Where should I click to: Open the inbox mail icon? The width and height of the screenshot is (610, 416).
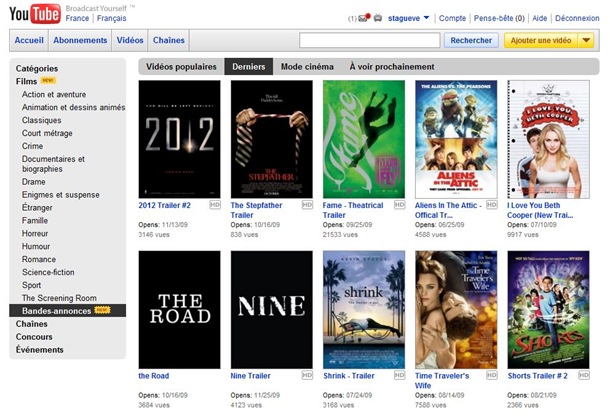click(363, 18)
